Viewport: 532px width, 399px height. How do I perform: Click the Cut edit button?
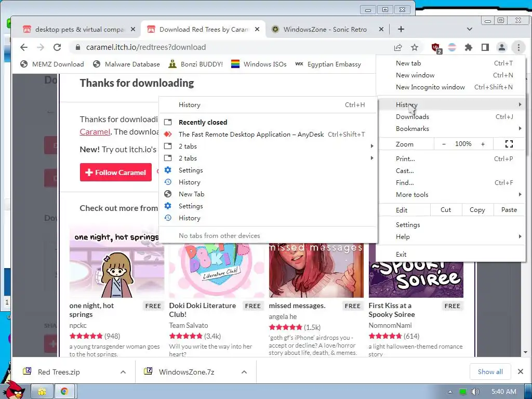[x=446, y=210]
